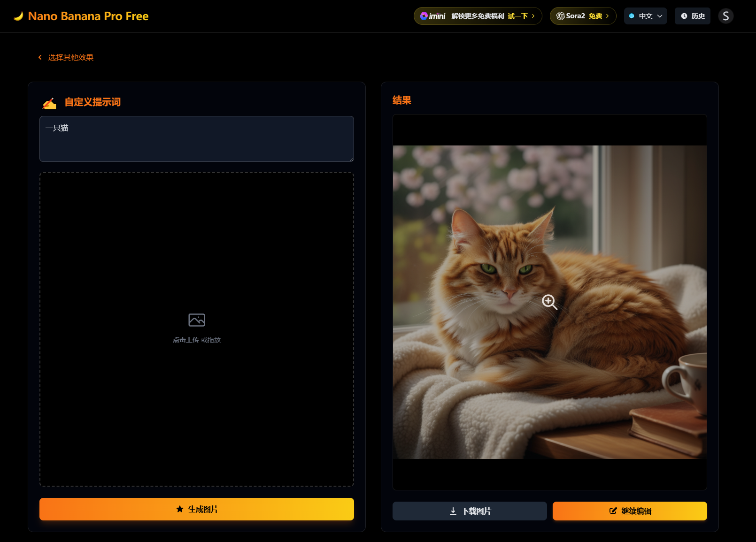Image resolution: width=756 pixels, height=542 pixels.
Task: Click the banana logo icon
Action: pyautogui.click(x=19, y=16)
